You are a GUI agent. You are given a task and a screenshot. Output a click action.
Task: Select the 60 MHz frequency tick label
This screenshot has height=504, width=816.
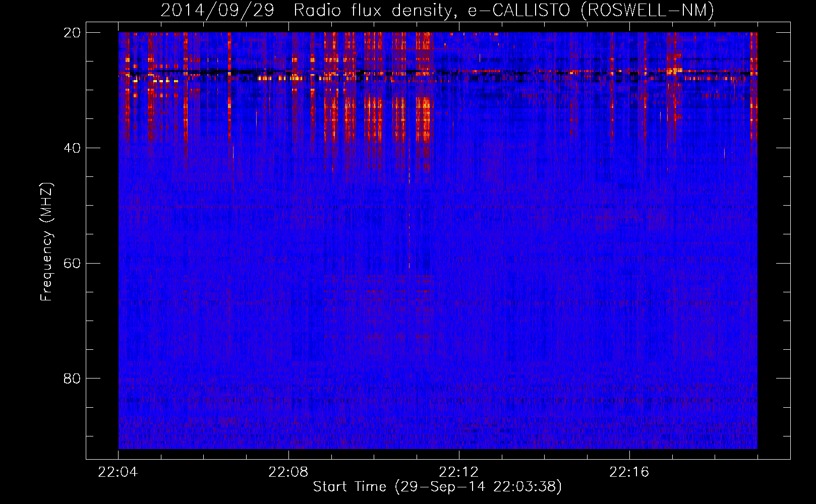tap(72, 264)
